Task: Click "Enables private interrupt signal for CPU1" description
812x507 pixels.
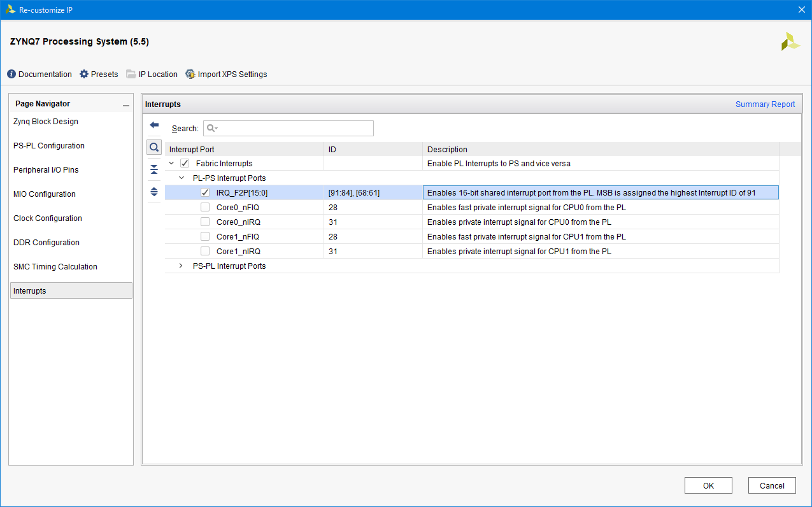Action: [x=519, y=251]
